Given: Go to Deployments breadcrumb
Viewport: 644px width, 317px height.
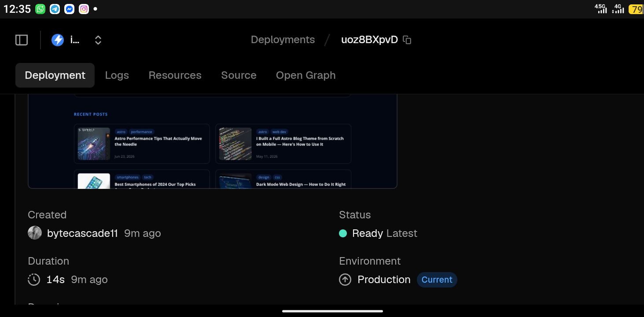Looking at the screenshot, I should coord(283,40).
